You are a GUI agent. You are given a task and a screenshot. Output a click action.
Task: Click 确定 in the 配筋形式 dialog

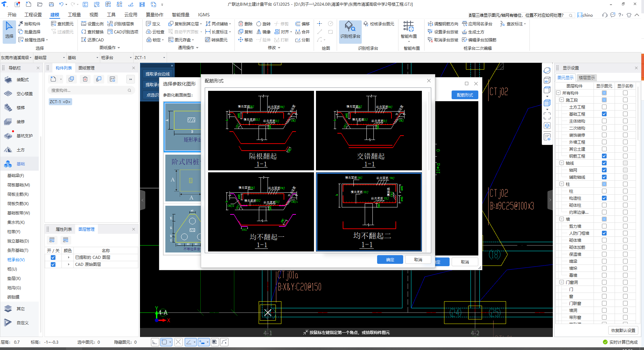coord(390,259)
